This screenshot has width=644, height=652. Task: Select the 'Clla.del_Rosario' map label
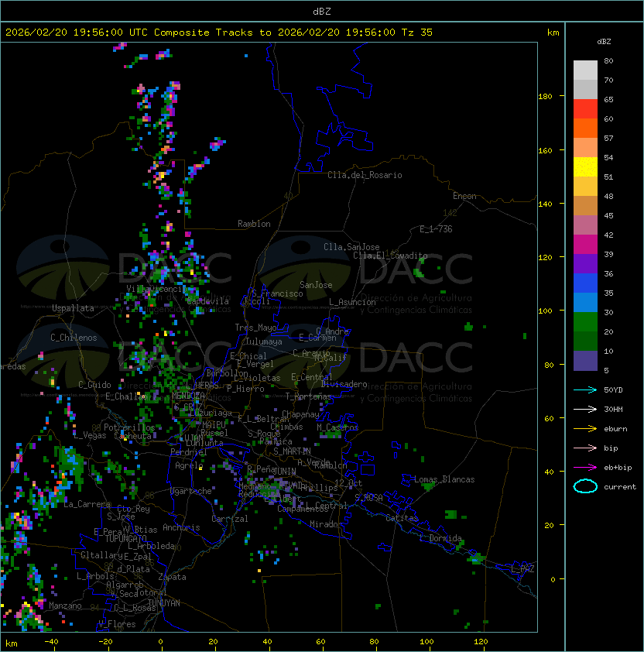click(x=365, y=175)
